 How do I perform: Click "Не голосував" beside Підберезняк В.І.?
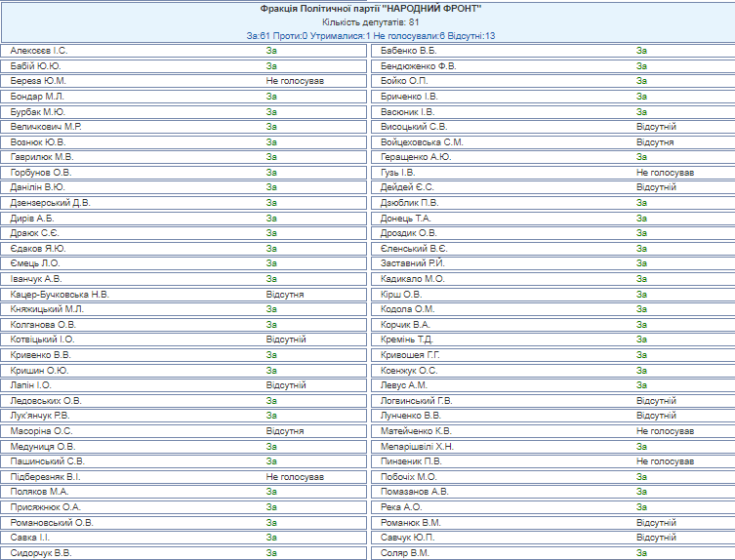click(295, 477)
